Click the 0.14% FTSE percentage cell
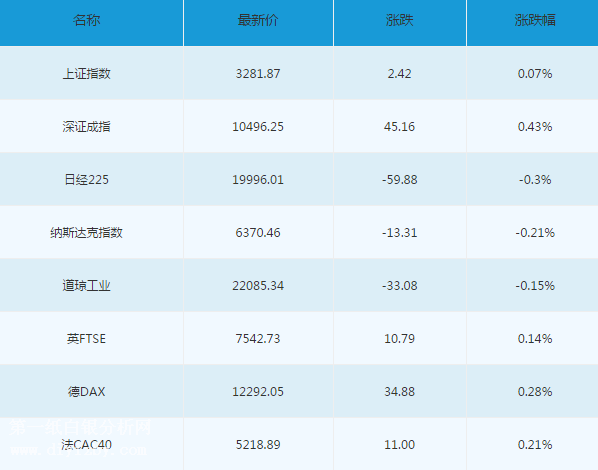This screenshot has width=598, height=470. pos(535,338)
